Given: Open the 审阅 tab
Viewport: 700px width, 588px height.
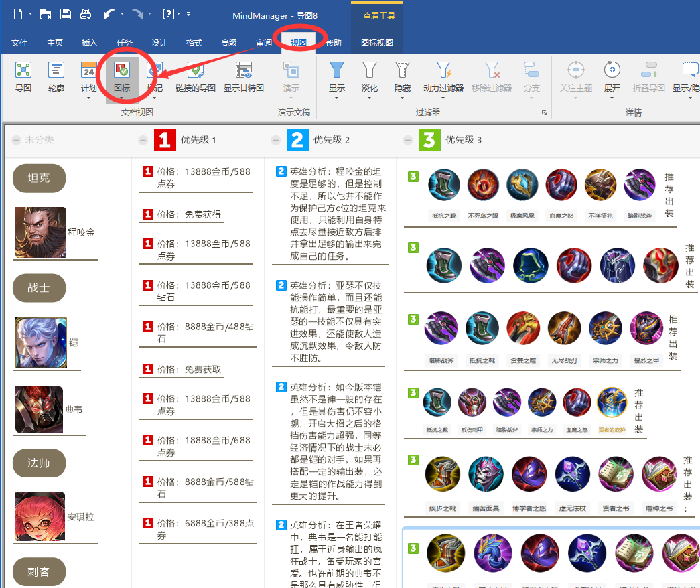Looking at the screenshot, I should 264,42.
